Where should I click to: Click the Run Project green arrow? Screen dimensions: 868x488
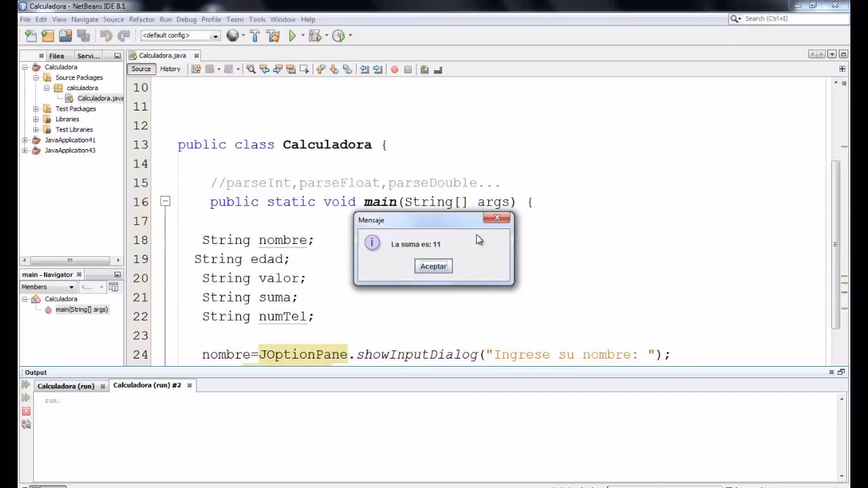point(292,36)
